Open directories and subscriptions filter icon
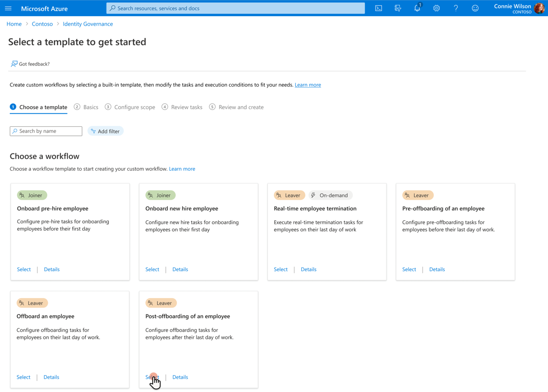The image size is (548, 392). (x=398, y=8)
